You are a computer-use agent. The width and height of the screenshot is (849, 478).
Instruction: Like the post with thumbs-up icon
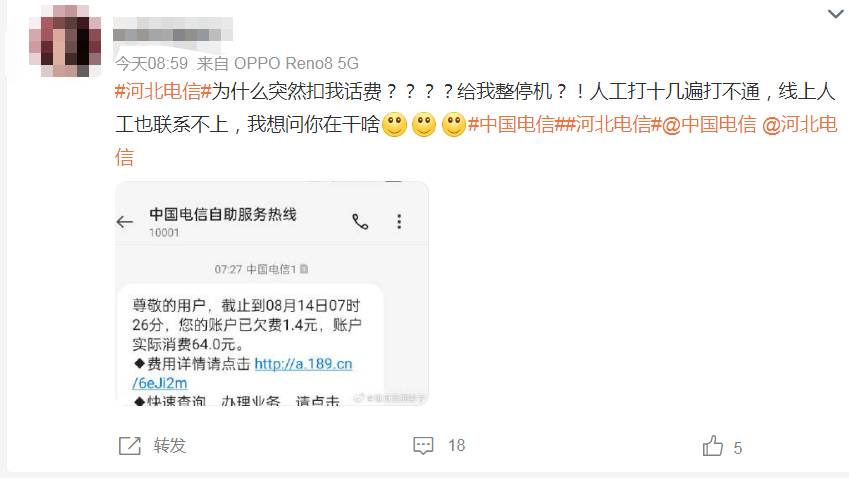(713, 446)
